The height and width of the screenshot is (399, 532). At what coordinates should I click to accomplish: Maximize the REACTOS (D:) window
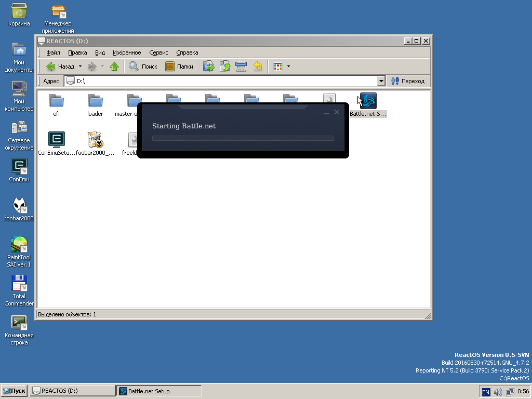point(417,41)
